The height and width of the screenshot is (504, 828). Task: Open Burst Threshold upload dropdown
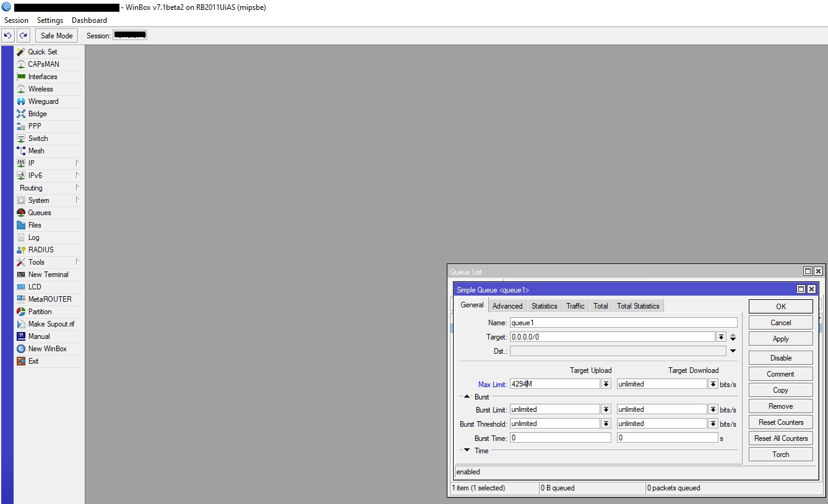pos(606,424)
